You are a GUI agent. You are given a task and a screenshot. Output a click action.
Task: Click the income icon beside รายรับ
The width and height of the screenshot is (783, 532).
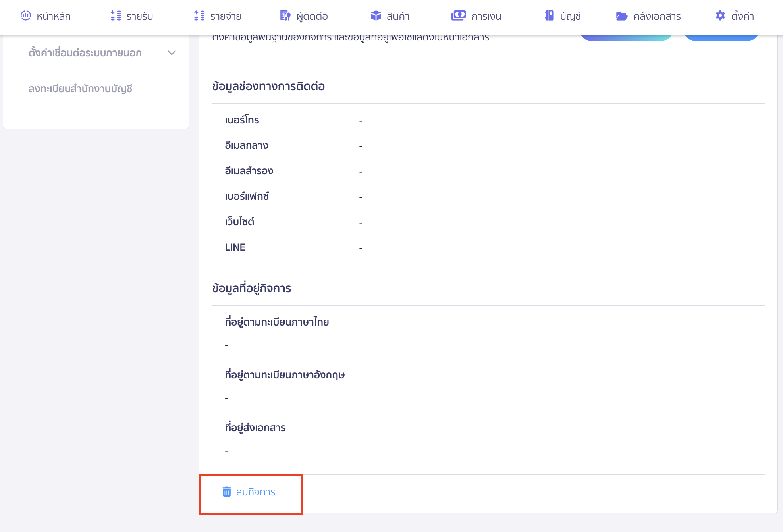(x=116, y=16)
